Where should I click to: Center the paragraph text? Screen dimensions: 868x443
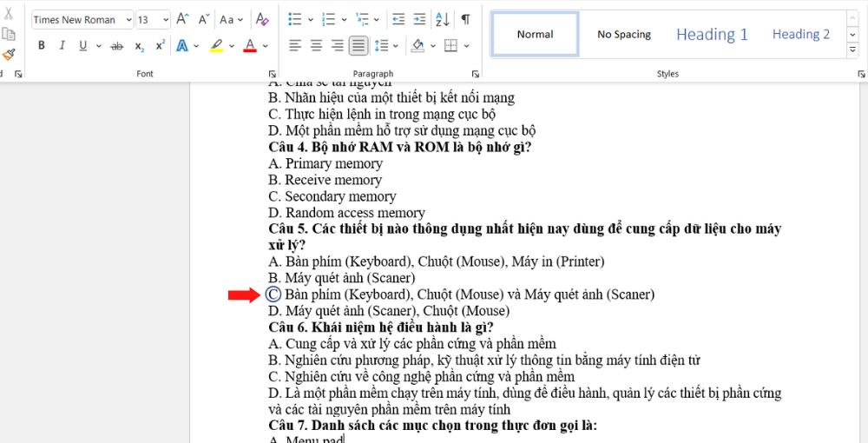point(316,45)
